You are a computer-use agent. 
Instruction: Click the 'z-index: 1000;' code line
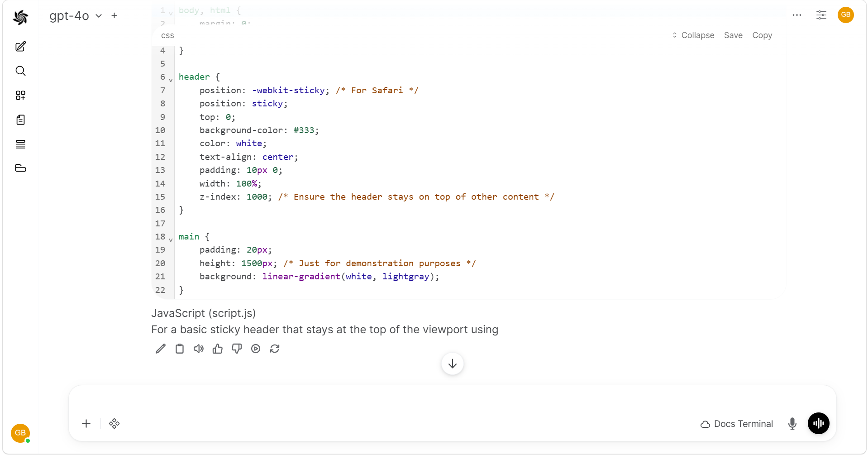tap(377, 197)
